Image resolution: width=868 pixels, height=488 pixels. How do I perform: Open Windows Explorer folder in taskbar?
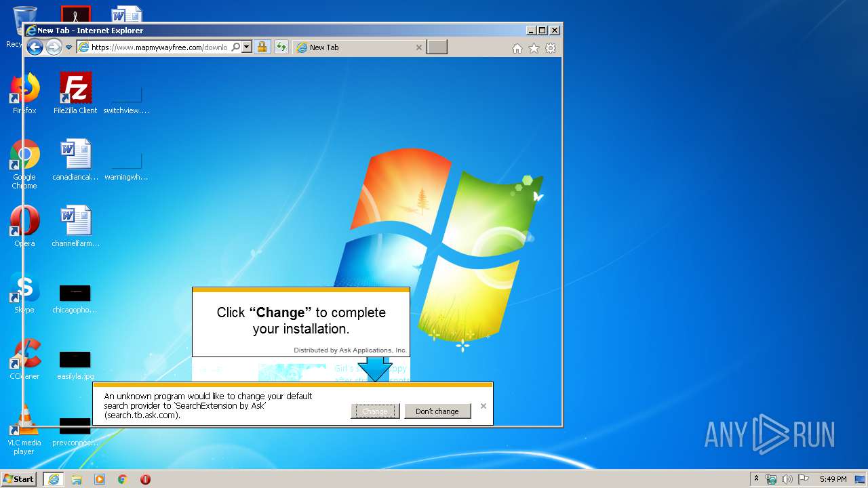tap(77, 479)
